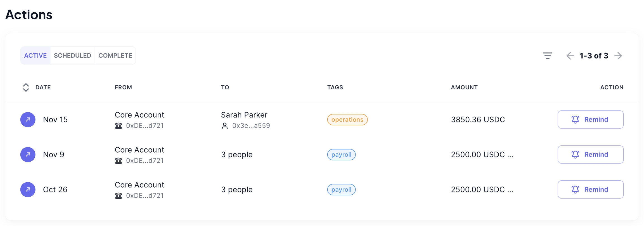The width and height of the screenshot is (644, 226).
Task: Click the outgoing arrow icon for Nov 9
Action: pos(28,155)
